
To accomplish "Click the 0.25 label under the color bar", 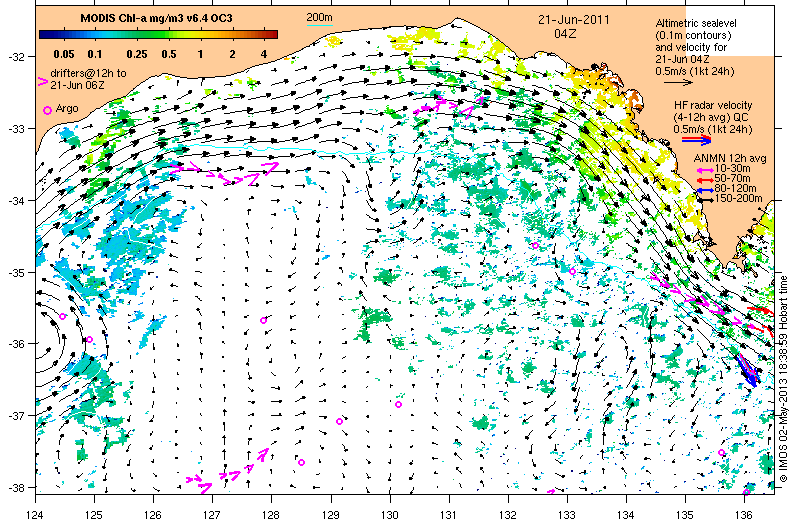I will point(137,54).
